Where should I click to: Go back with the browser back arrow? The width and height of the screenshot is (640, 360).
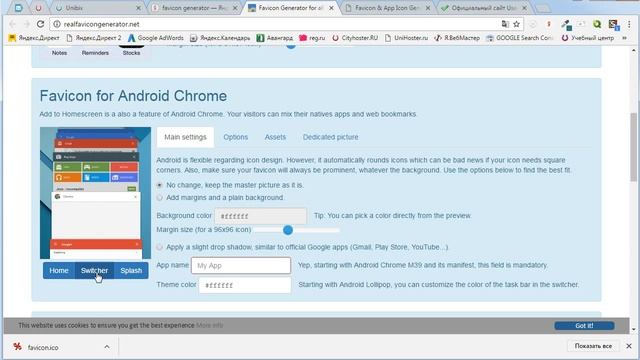pyautogui.click(x=12, y=24)
